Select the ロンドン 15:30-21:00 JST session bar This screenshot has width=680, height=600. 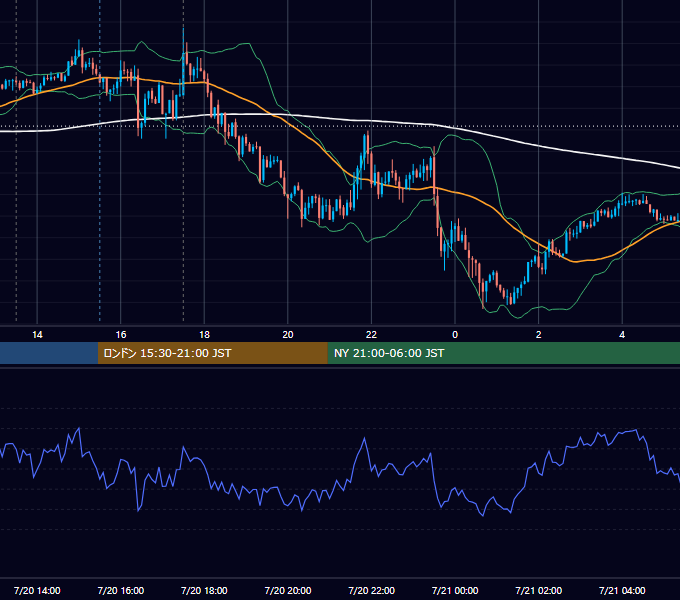click(x=212, y=353)
